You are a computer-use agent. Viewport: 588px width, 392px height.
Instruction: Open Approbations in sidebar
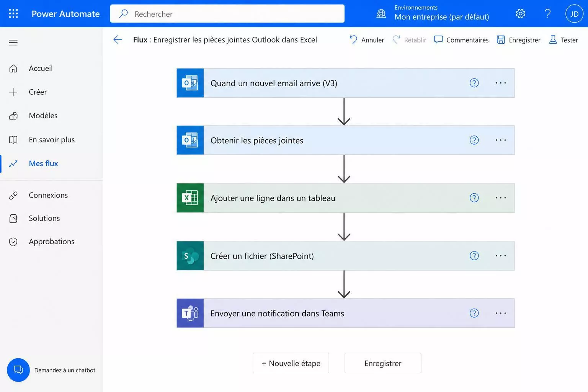[51, 242]
